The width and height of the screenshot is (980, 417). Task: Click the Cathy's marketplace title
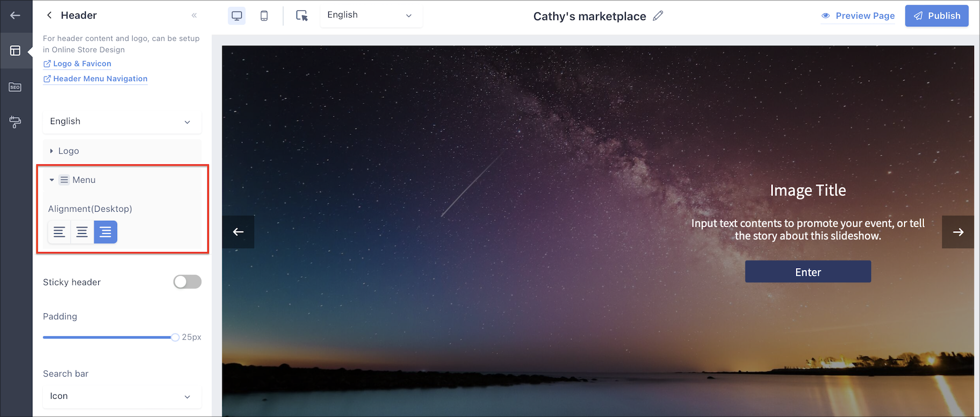coord(589,16)
